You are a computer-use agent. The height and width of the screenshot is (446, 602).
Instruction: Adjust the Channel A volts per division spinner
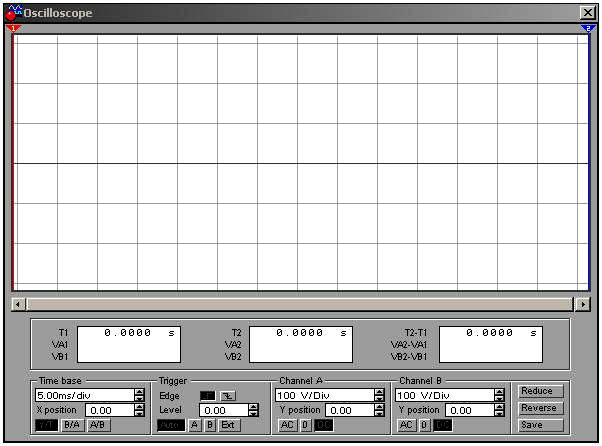(379, 395)
